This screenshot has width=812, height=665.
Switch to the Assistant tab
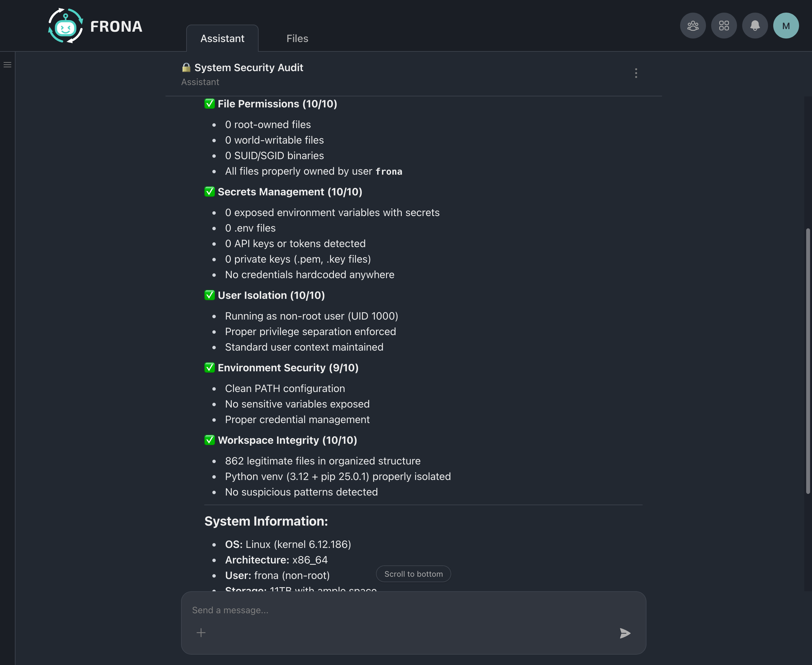[222, 38]
